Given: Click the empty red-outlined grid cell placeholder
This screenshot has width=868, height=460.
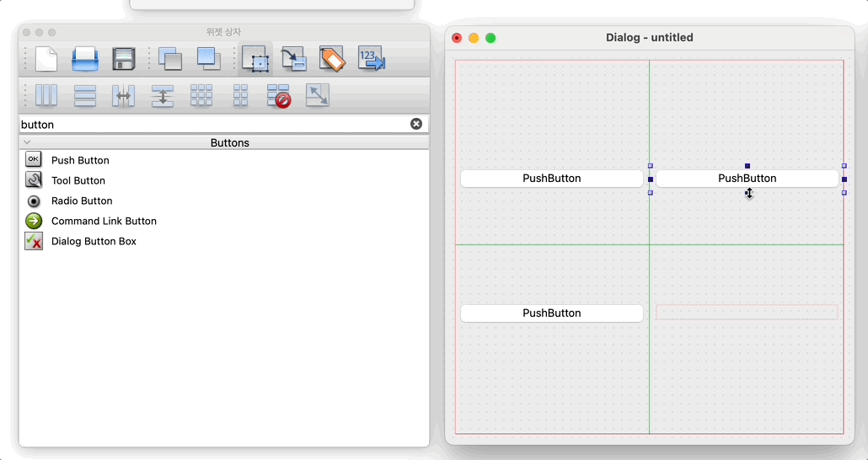Looking at the screenshot, I should pos(747,313).
